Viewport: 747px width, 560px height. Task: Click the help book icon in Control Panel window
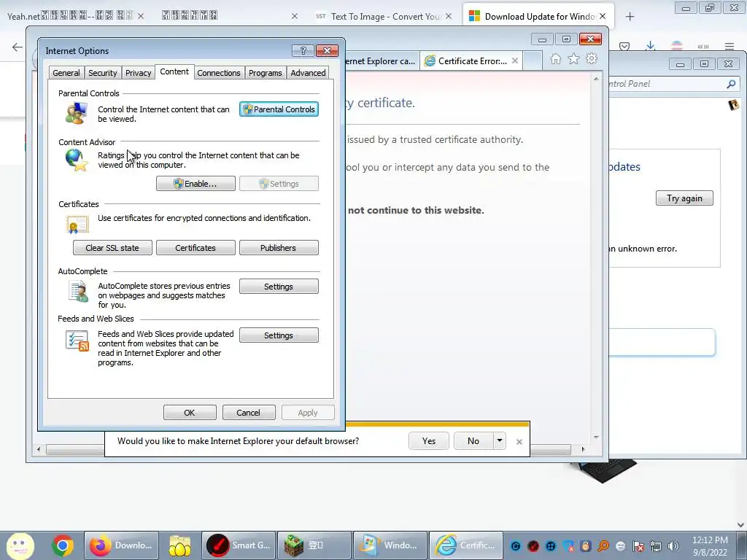734,105
